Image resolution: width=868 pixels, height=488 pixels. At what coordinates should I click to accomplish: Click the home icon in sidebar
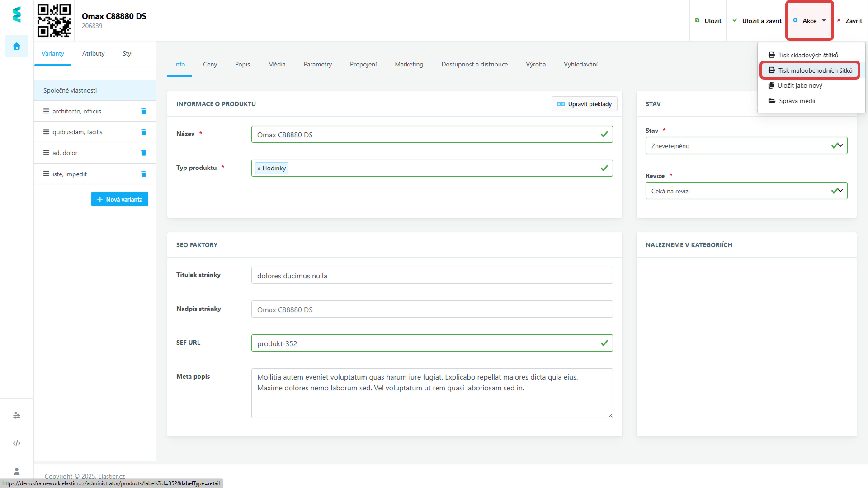[x=17, y=46]
